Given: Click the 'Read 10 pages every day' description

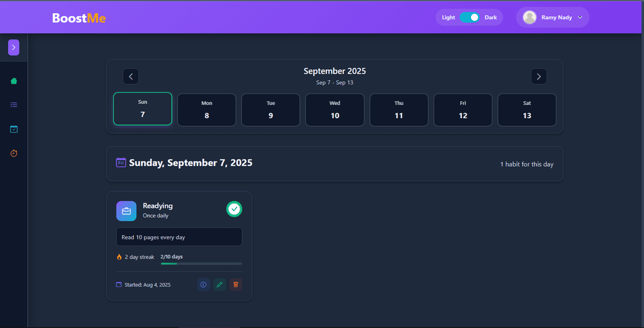Looking at the screenshot, I should click(x=179, y=237).
